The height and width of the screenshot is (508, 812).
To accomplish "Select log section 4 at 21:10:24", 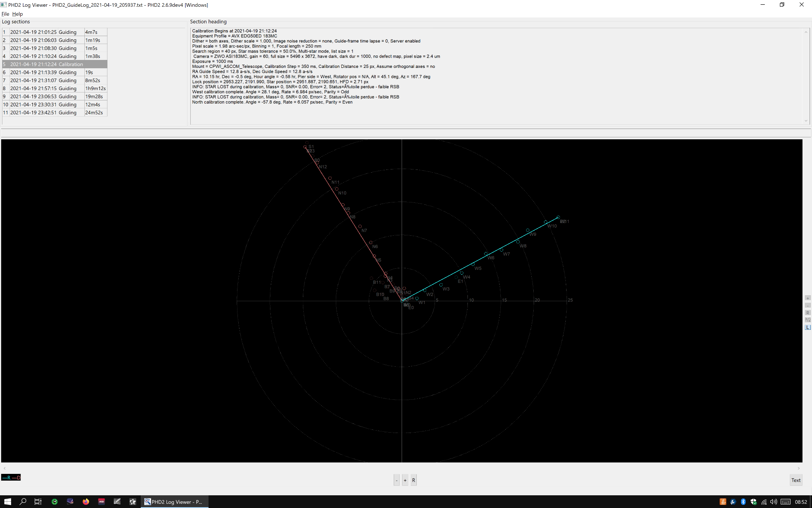I will click(54, 56).
